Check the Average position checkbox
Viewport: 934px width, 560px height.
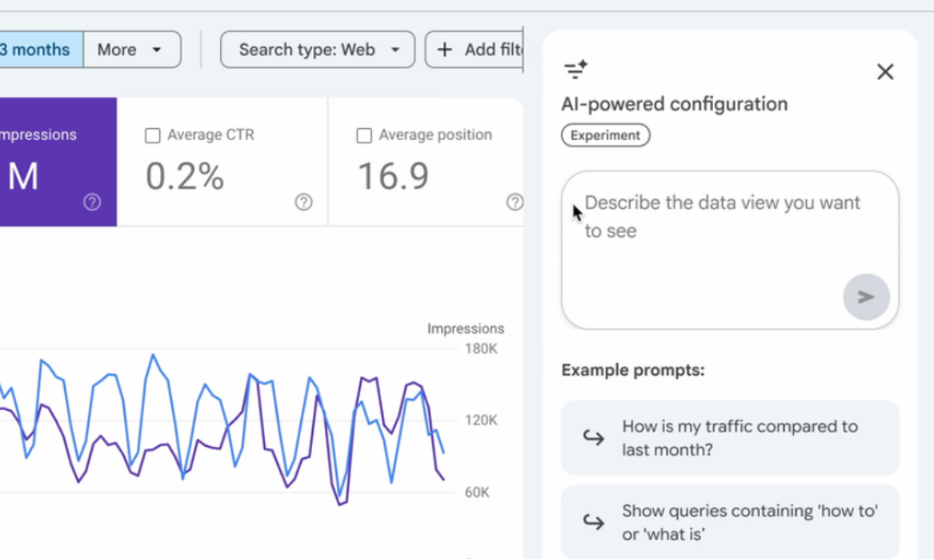click(x=364, y=136)
